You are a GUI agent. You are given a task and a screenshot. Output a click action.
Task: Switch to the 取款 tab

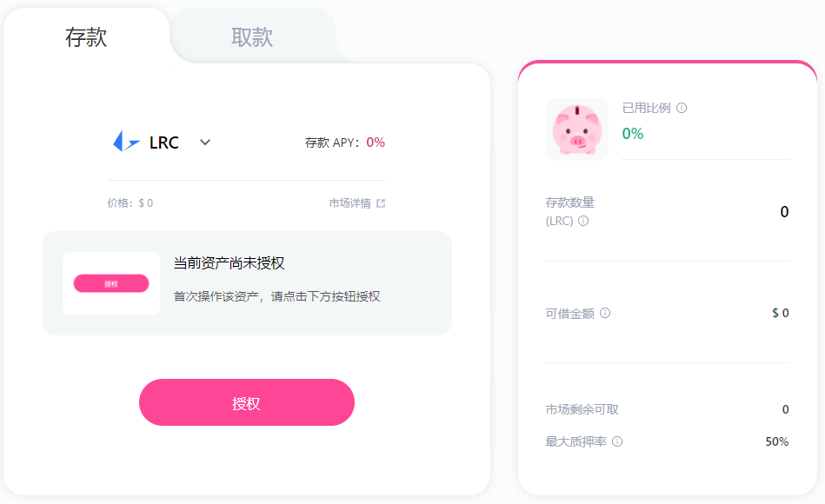click(x=252, y=37)
